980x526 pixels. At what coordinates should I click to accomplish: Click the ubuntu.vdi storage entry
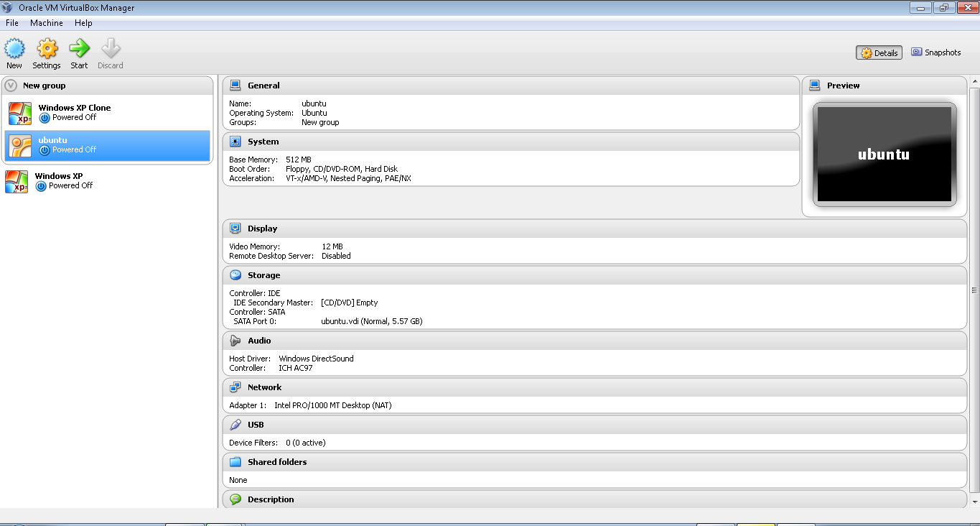click(x=372, y=321)
